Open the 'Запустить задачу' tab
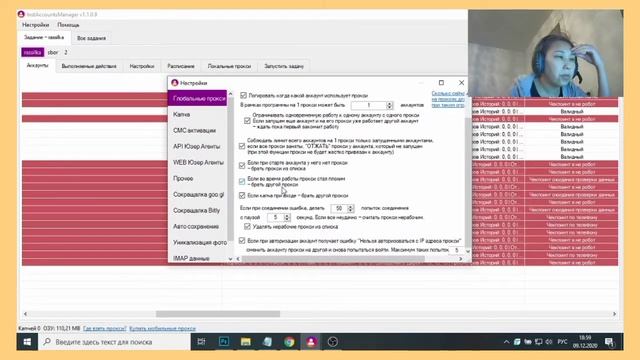The image size is (640, 360). click(284, 66)
